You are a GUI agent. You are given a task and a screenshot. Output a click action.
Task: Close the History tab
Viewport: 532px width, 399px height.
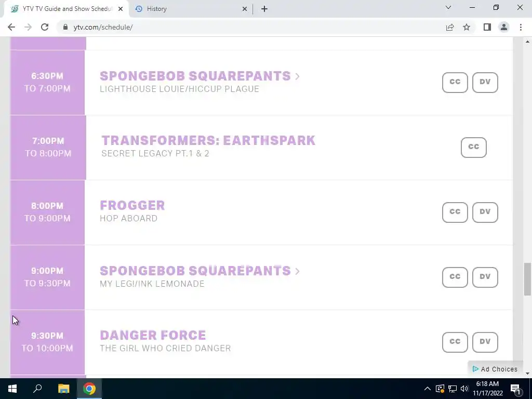click(x=245, y=9)
